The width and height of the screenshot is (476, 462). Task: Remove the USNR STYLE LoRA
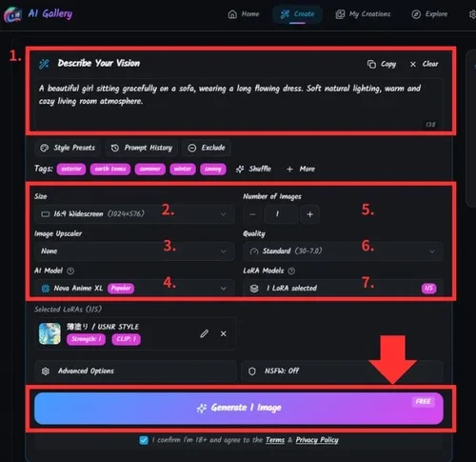coord(224,333)
